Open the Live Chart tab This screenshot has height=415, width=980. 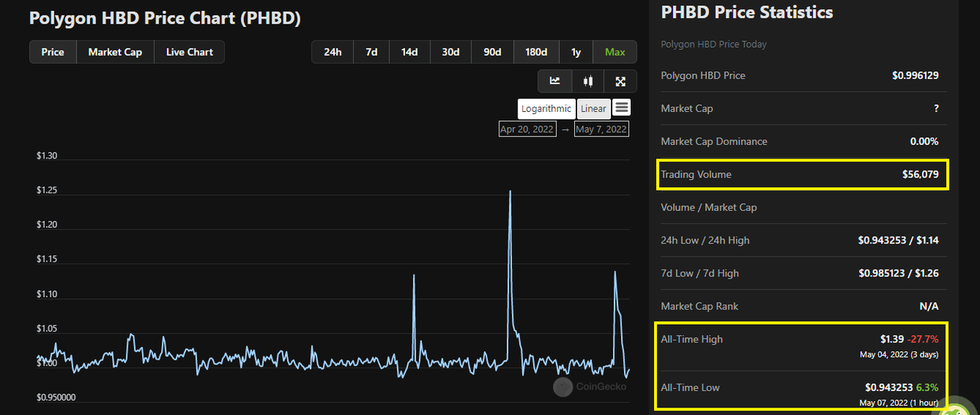tap(189, 52)
